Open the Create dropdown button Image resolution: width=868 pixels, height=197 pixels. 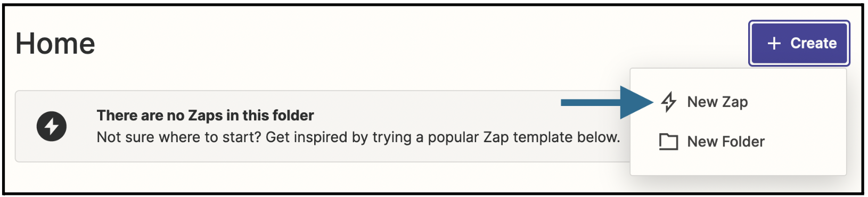click(799, 43)
